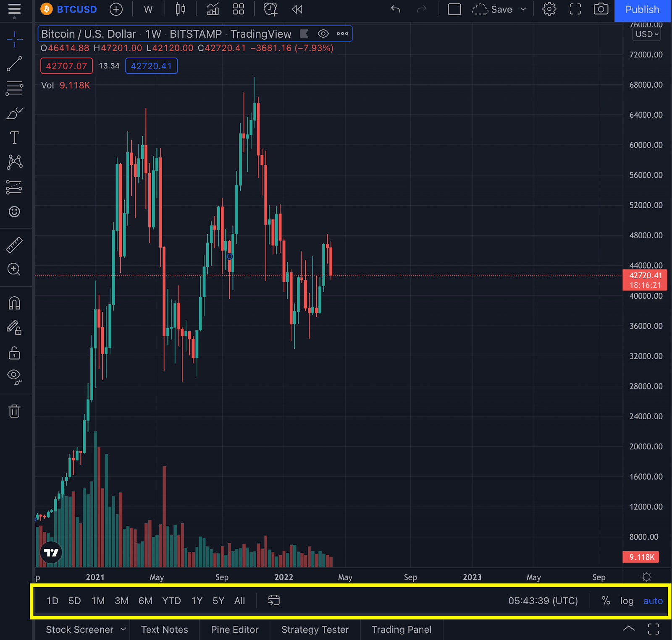Open the USD currency dropdown

646,34
